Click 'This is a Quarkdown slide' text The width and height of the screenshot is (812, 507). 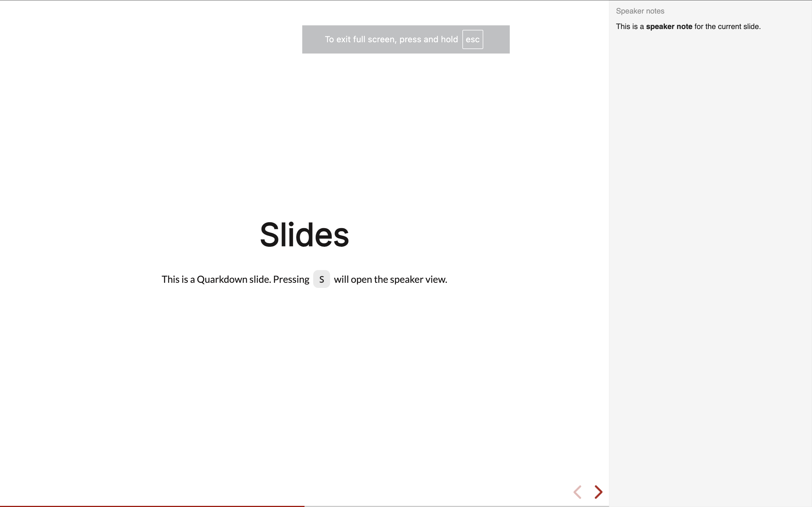(216, 279)
